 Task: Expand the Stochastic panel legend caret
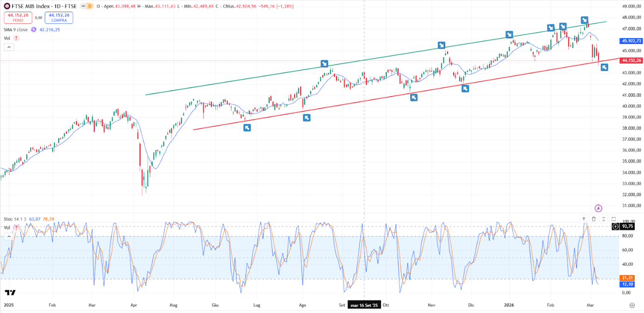(8, 236)
